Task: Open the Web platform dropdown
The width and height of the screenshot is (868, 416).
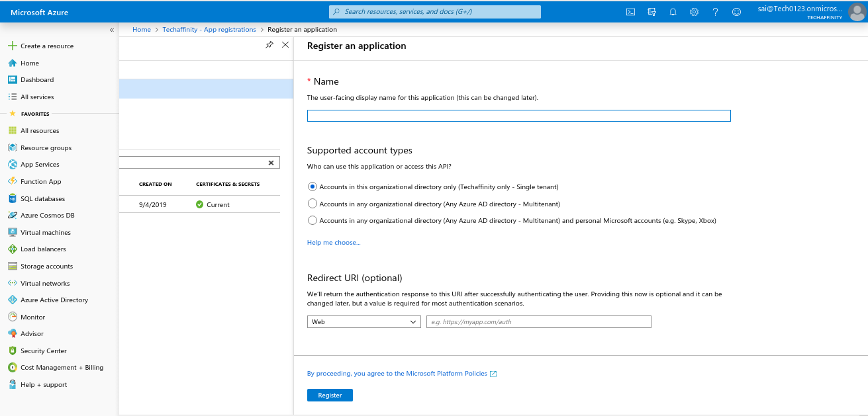Action: (363, 321)
